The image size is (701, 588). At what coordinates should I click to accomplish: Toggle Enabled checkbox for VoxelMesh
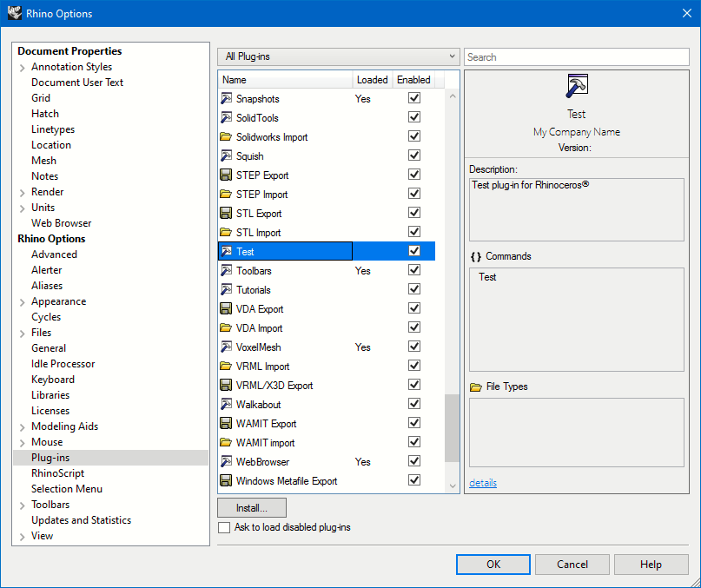414,347
